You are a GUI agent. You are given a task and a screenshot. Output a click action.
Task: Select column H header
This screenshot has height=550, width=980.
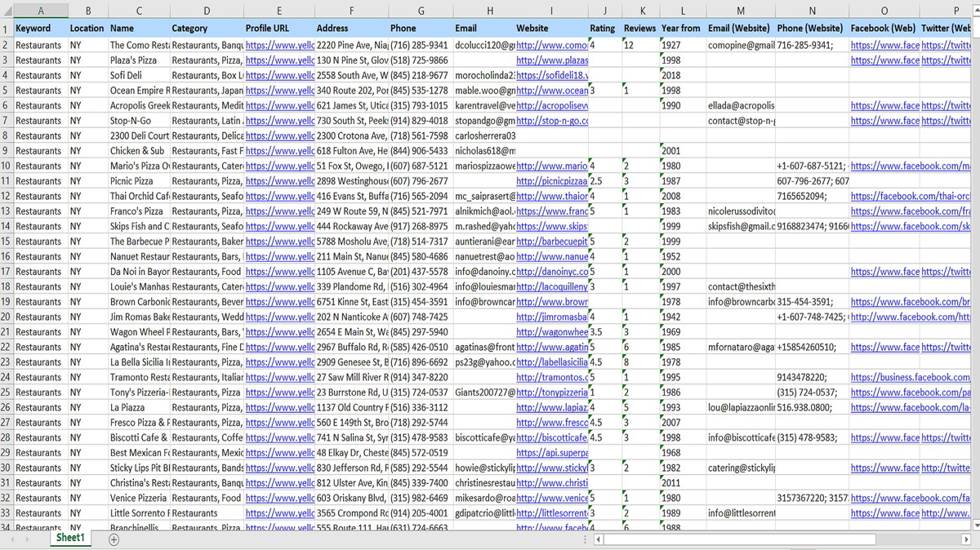[488, 10]
